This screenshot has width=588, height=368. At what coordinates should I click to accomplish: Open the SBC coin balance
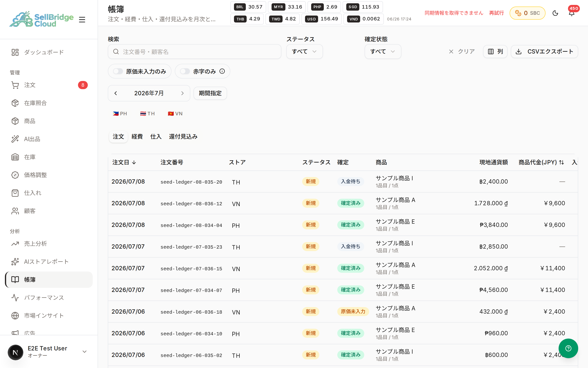[527, 13]
